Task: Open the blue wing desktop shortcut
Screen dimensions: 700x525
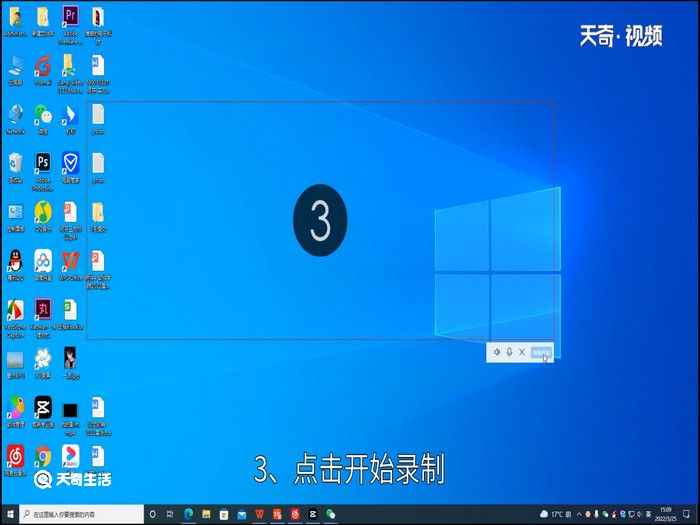Action: click(x=70, y=119)
